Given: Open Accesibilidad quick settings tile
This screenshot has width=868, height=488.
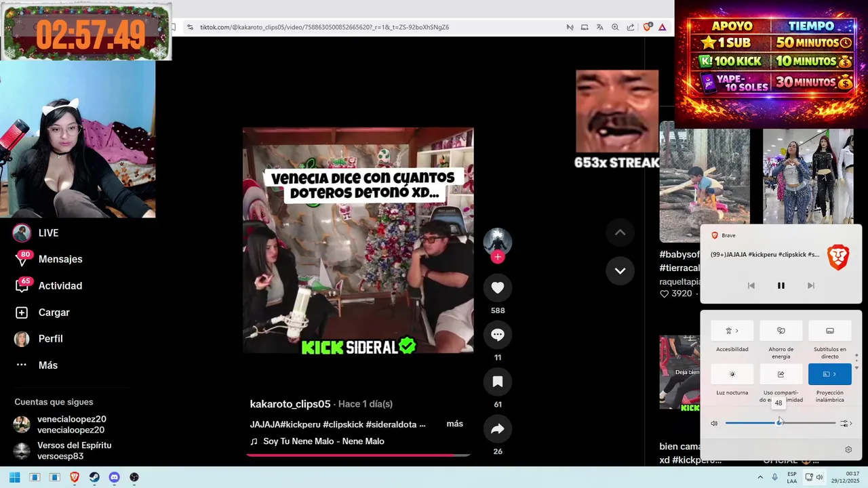Looking at the screenshot, I should (732, 331).
